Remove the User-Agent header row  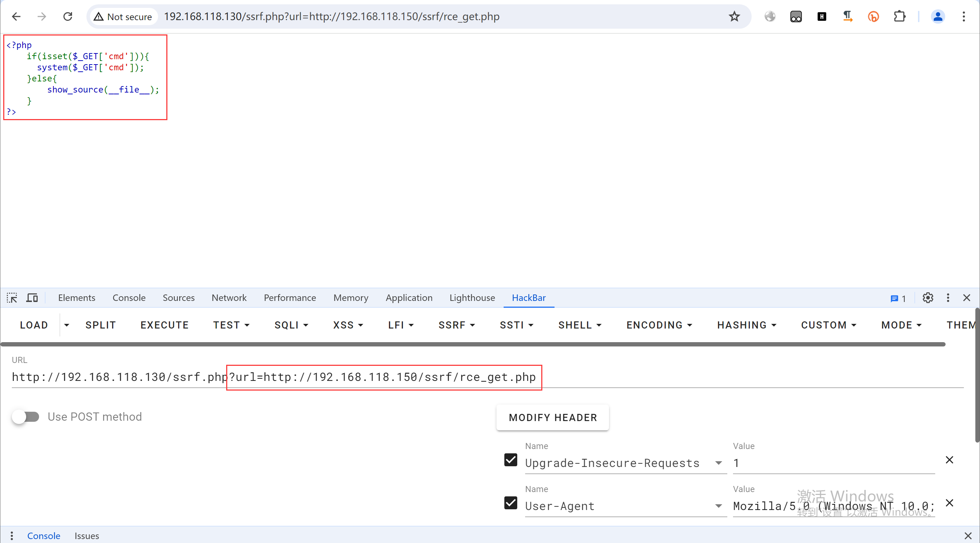(949, 503)
